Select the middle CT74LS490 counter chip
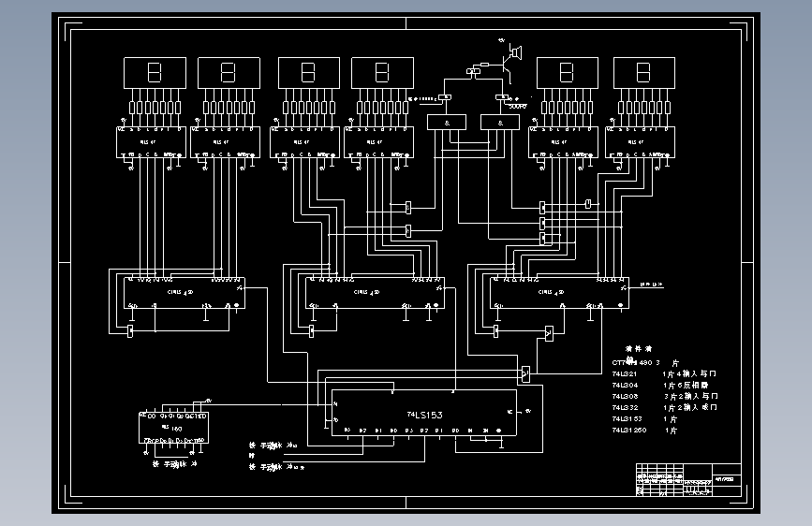812x526 pixels. (x=375, y=293)
